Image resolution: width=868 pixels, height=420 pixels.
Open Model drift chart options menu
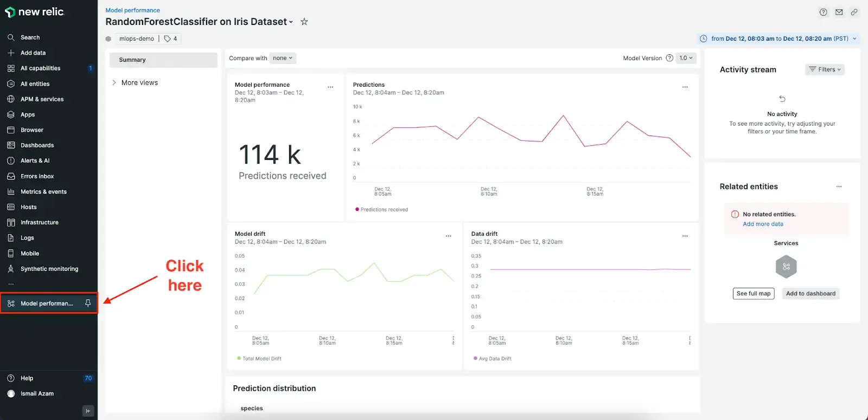(x=449, y=236)
